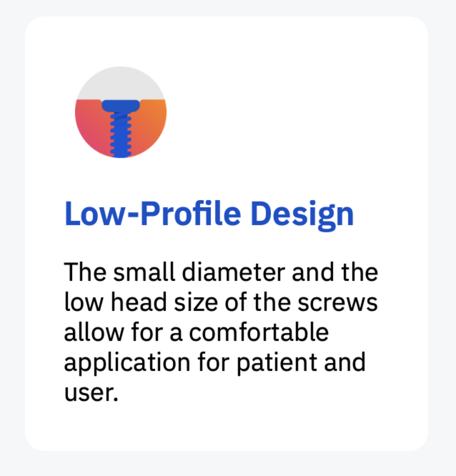Click the line "application for patient and"
Viewport: 456px width, 476px height.
215,363
